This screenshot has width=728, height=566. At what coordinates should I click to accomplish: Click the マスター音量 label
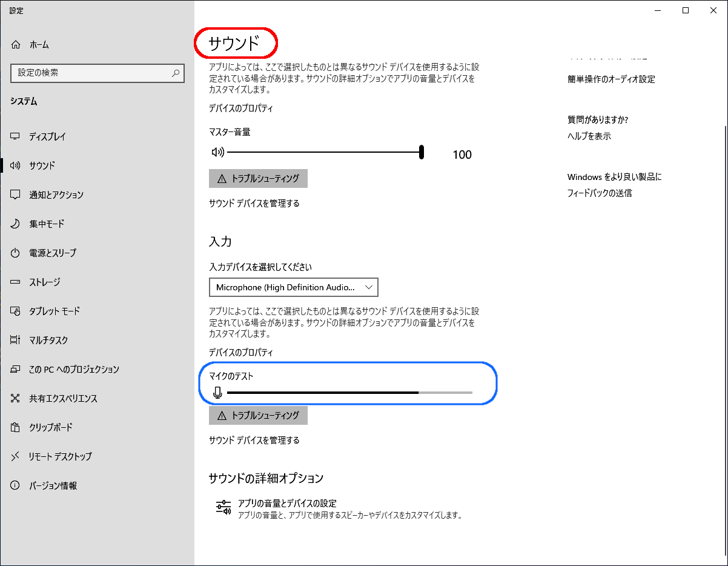[230, 132]
